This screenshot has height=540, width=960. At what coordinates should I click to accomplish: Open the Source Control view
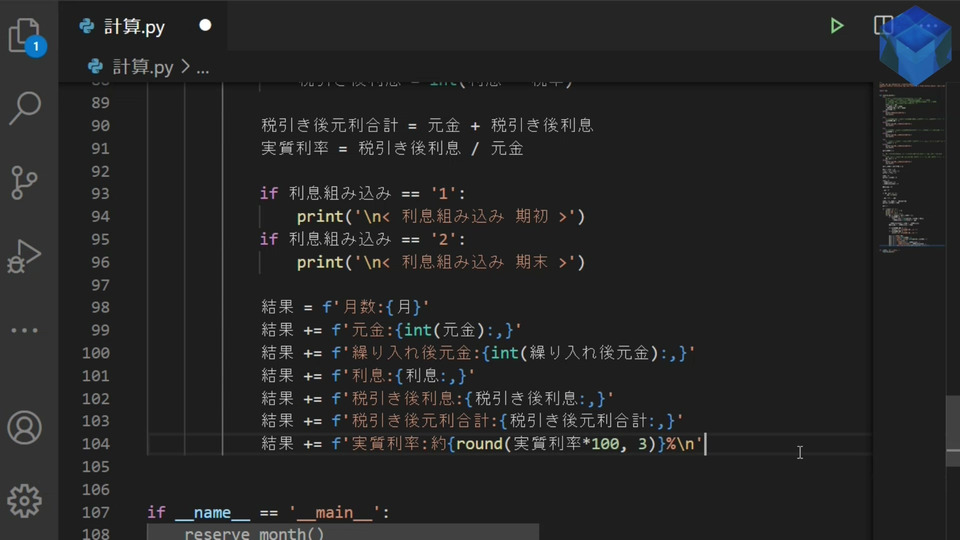click(24, 182)
